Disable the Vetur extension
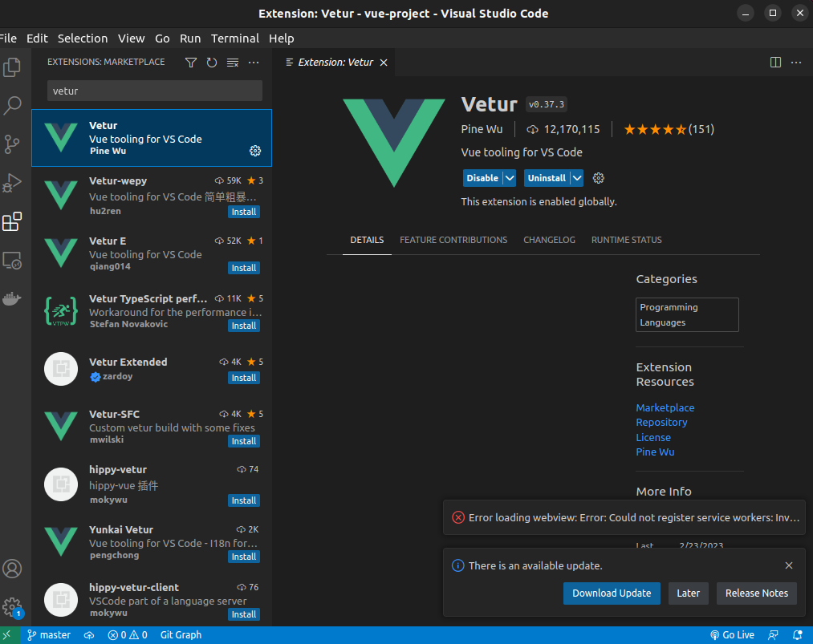Screen dimensions: 813x644 (482, 178)
